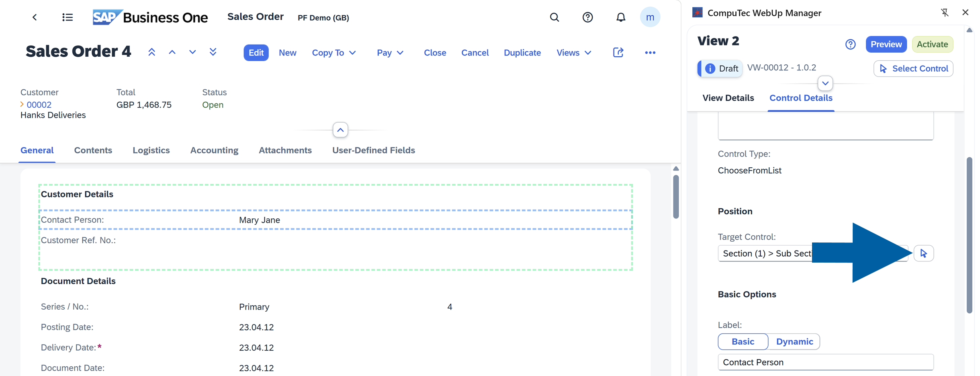Click the Contact Person label input field
This screenshot has height=376, width=980.
point(825,362)
